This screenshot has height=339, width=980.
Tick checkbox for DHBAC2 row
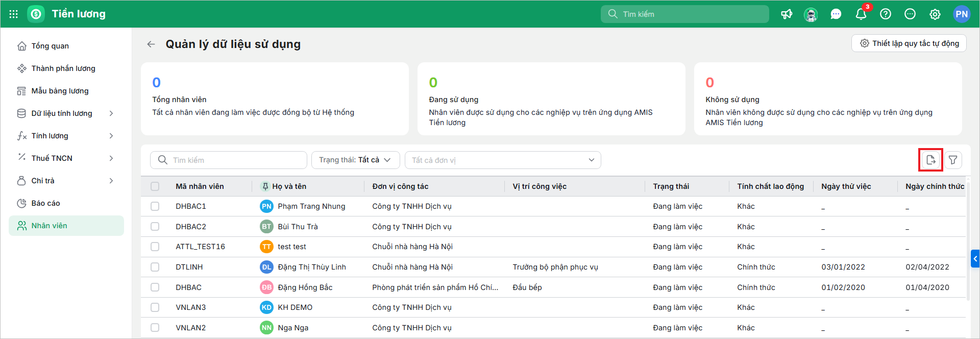155,227
